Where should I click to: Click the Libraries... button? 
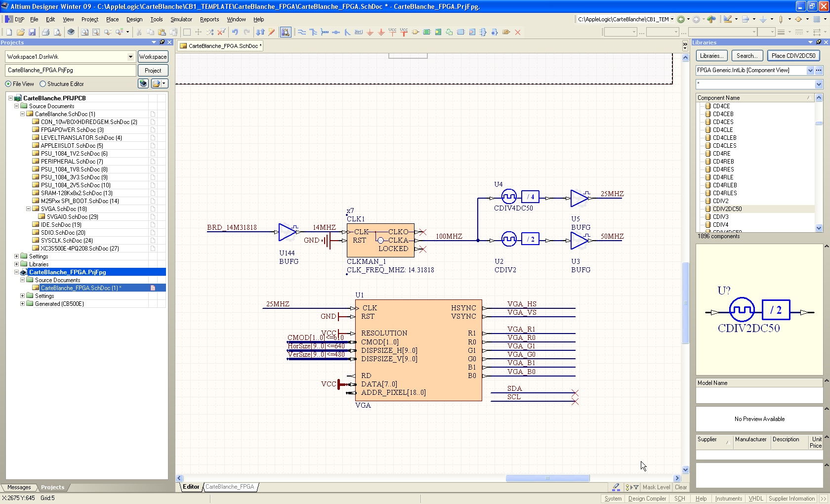click(x=712, y=56)
